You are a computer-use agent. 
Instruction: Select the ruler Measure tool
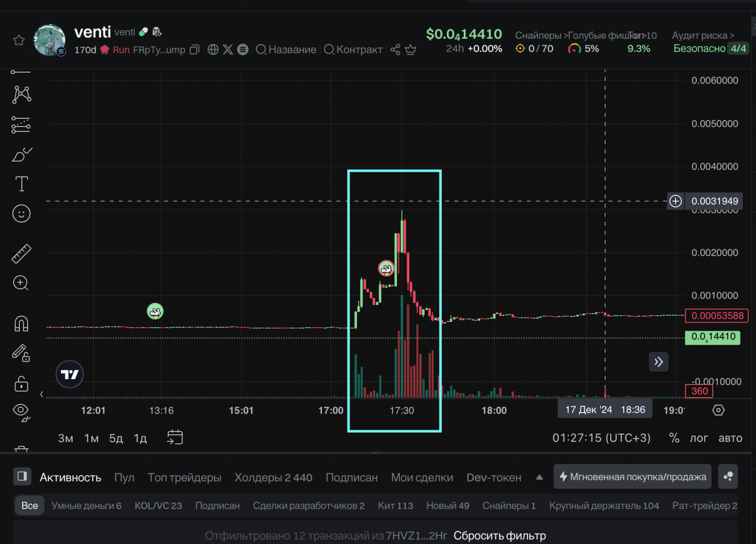click(21, 254)
